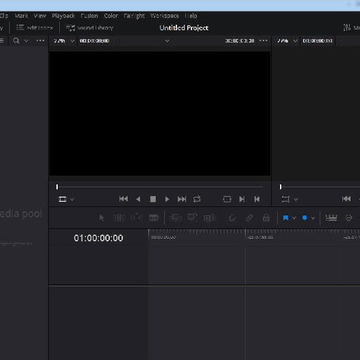Image resolution: width=360 pixels, height=360 pixels.
Task: Expand the source clip name dropdown chevron
Action: point(167,41)
